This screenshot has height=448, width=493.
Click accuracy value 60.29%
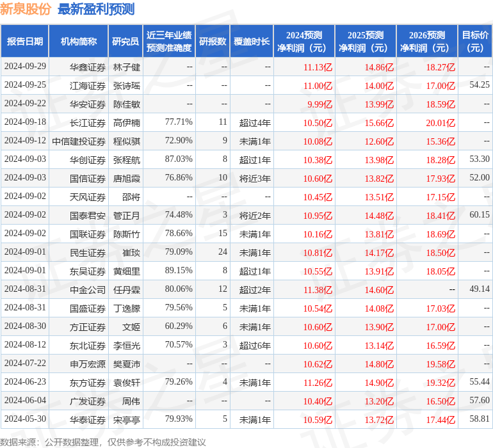click(x=179, y=326)
